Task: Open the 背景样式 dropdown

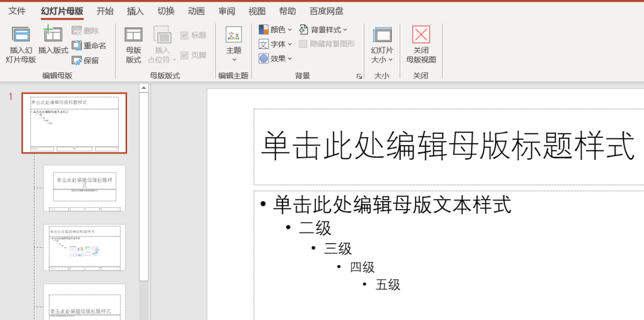Action: 304,29
